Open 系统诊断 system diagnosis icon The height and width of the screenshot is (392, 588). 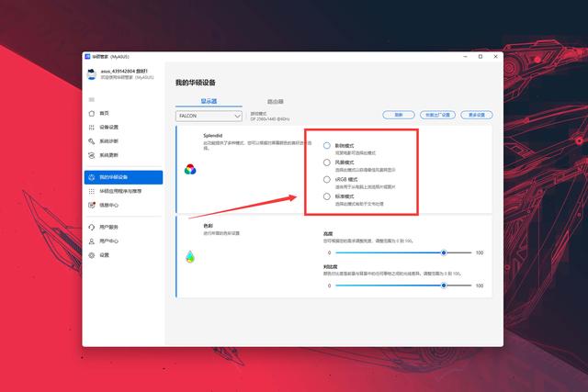pyautogui.click(x=92, y=141)
